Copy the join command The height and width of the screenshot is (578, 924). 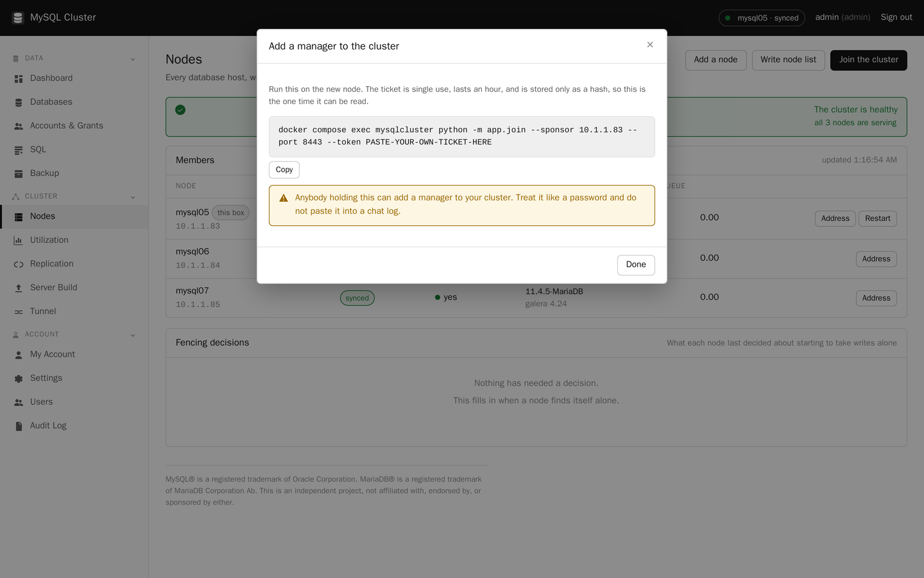[284, 170]
